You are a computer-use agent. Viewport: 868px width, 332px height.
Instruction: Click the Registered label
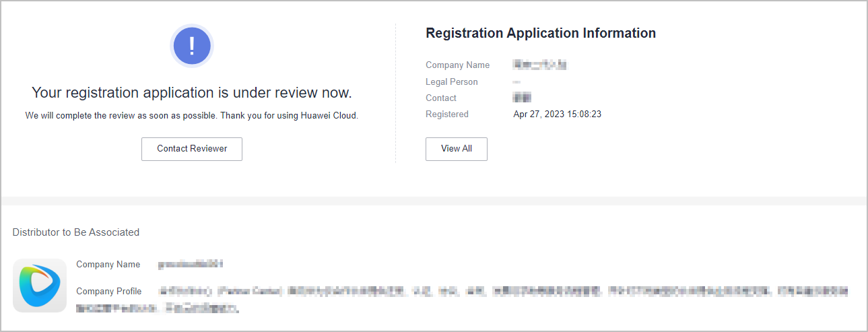[447, 114]
